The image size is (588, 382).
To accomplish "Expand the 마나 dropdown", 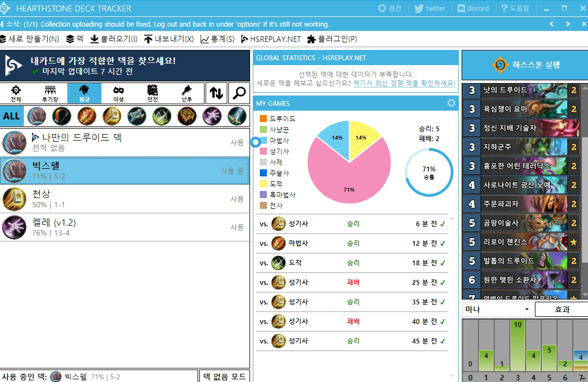I will point(497,309).
